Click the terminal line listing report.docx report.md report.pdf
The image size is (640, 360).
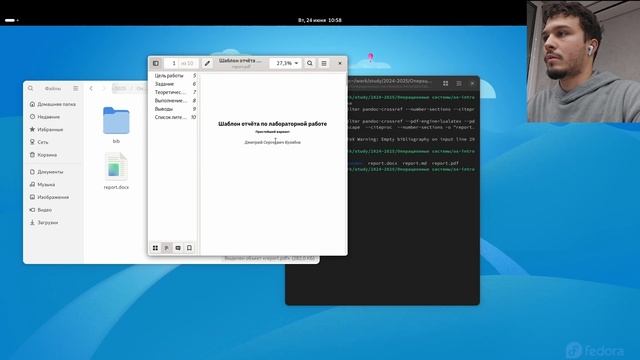[413, 163]
